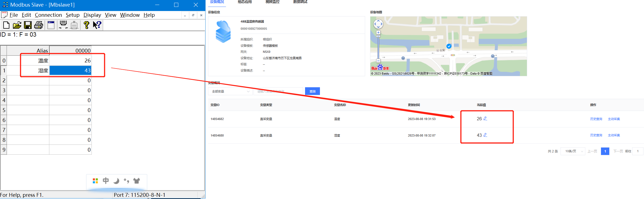Click the context help arrow icon
644x199 pixels.
[x=97, y=25]
